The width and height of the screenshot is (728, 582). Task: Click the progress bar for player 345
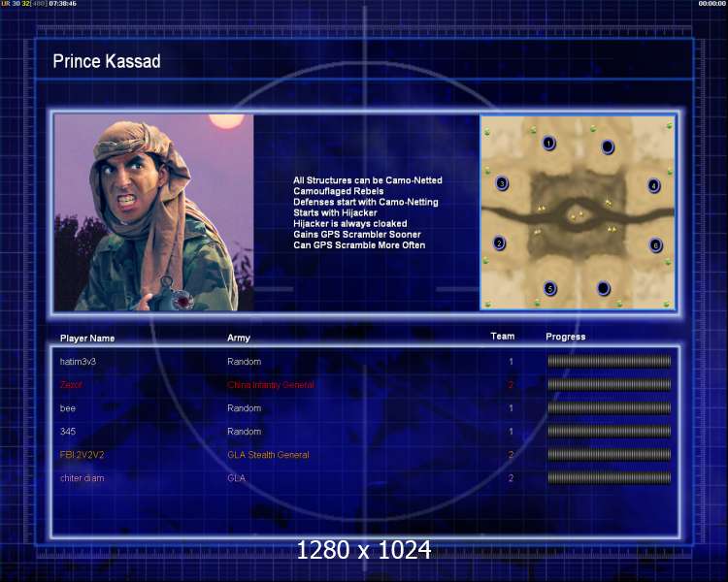pos(610,431)
